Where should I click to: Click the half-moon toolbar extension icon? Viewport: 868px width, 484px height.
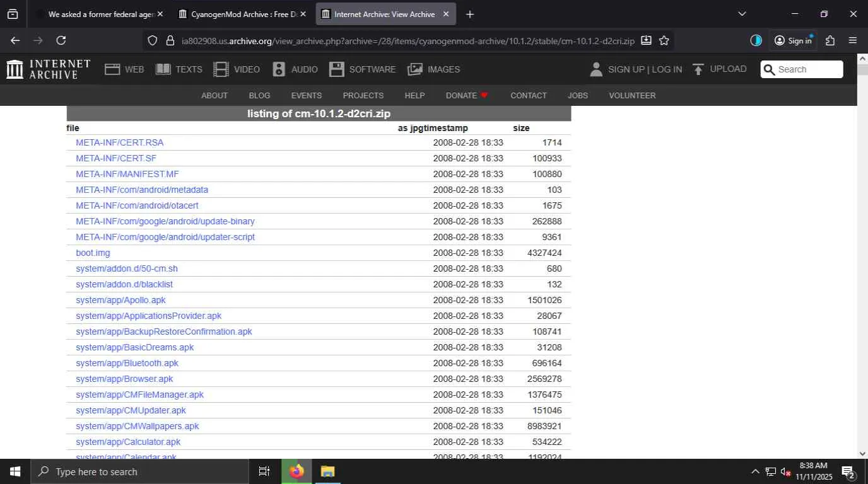pyautogui.click(x=756, y=40)
